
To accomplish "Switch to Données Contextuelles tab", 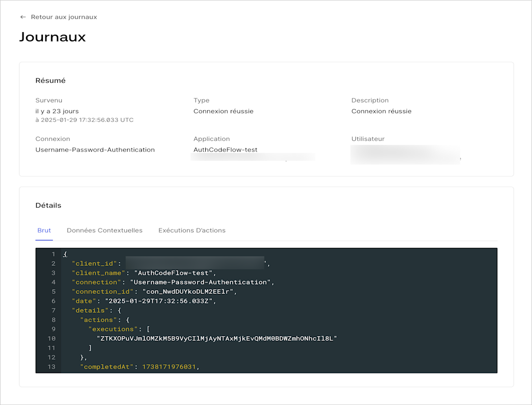I will [x=105, y=231].
